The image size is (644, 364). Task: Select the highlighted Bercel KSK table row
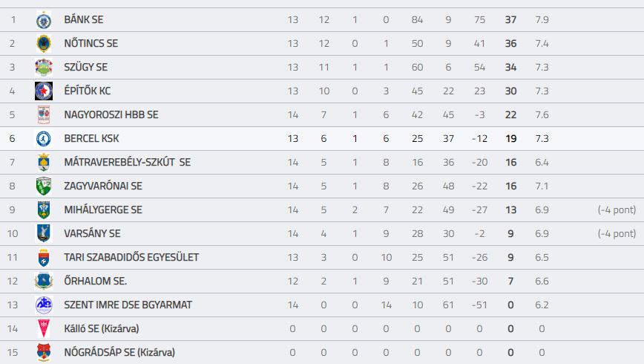coord(322,139)
